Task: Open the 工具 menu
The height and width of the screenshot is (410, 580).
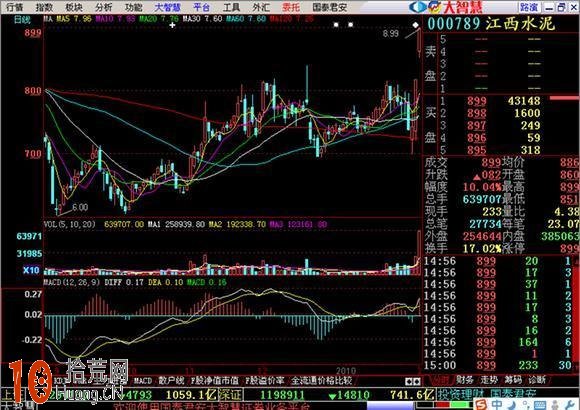Action: click(232, 7)
